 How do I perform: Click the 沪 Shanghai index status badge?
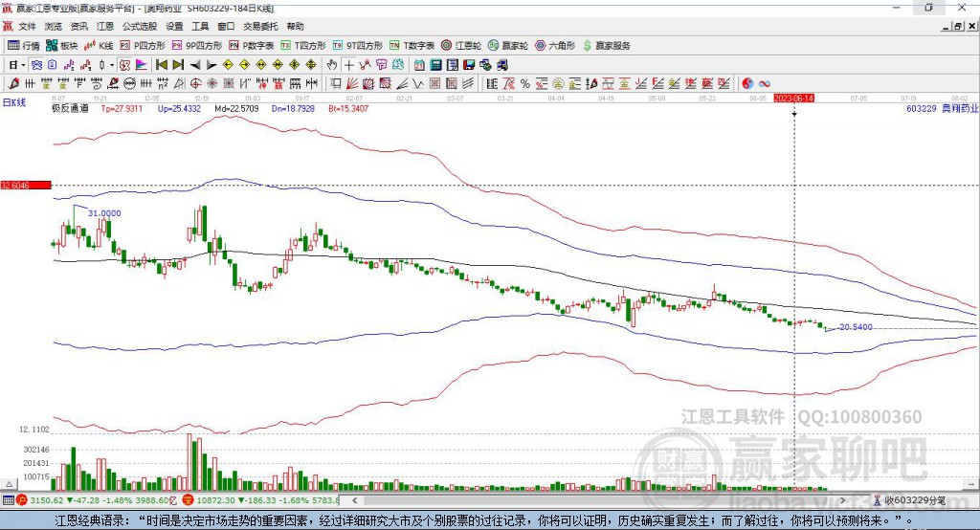22,500
